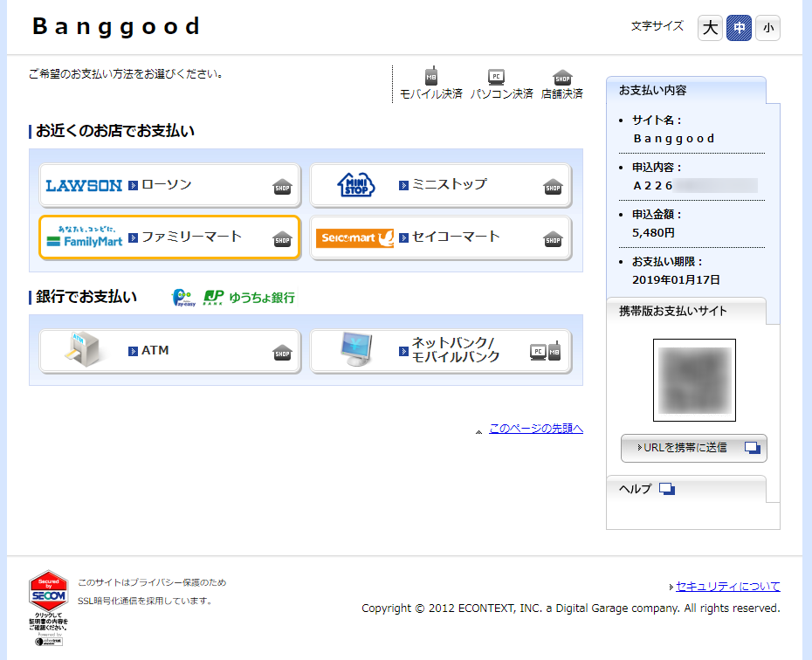Set font size to large (大)
Viewport: 812px width, 660px height.
[710, 27]
